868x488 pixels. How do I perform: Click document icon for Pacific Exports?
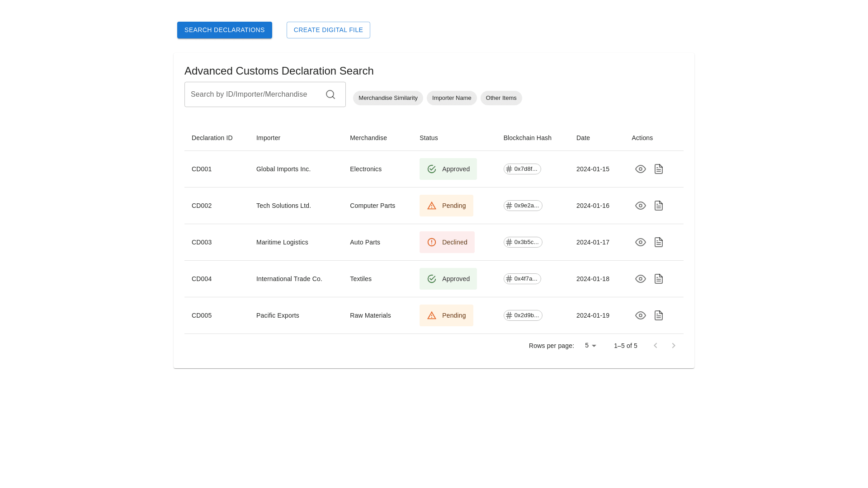658,315
